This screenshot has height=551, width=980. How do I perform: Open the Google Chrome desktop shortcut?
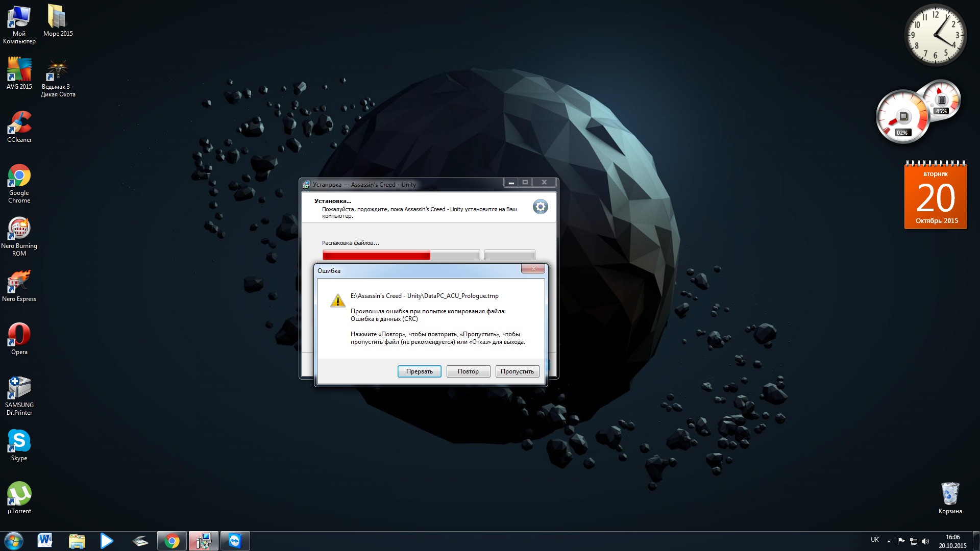click(x=19, y=183)
